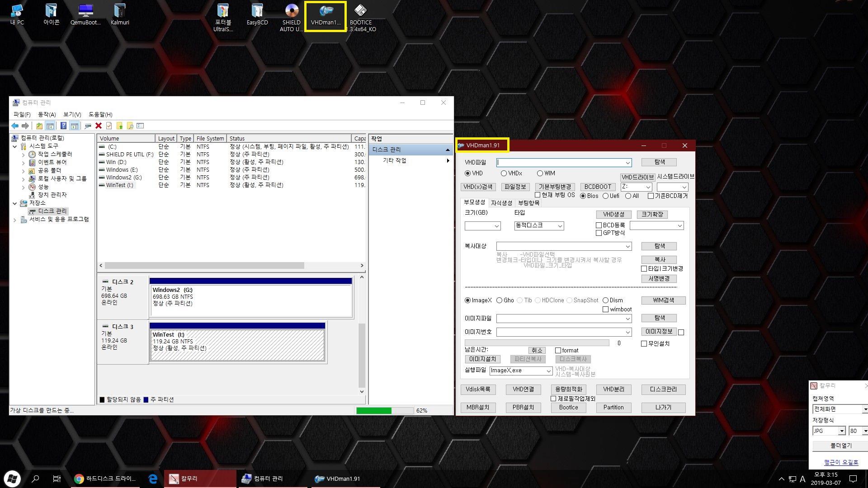Open the 보기(V) menu
868x488 pixels.
pos(72,114)
